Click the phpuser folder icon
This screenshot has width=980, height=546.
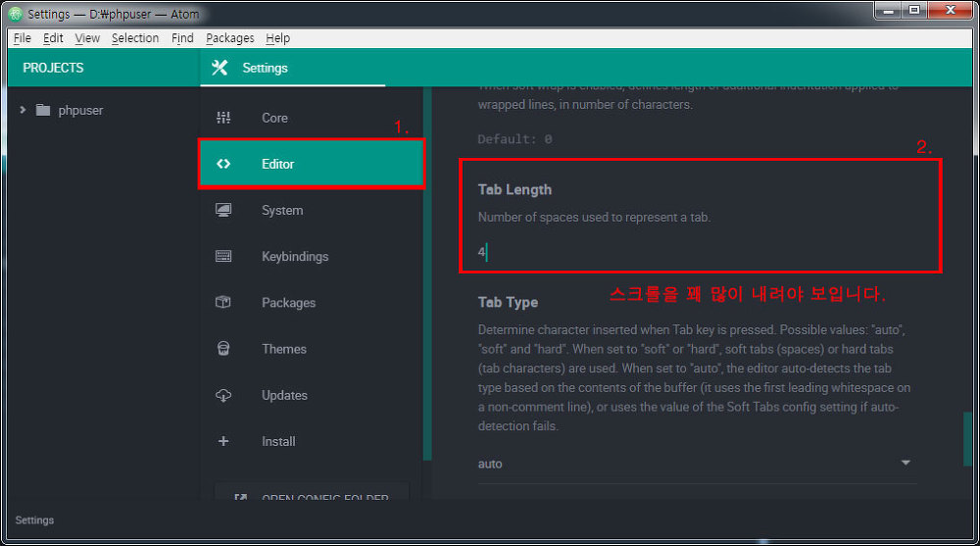(42, 110)
